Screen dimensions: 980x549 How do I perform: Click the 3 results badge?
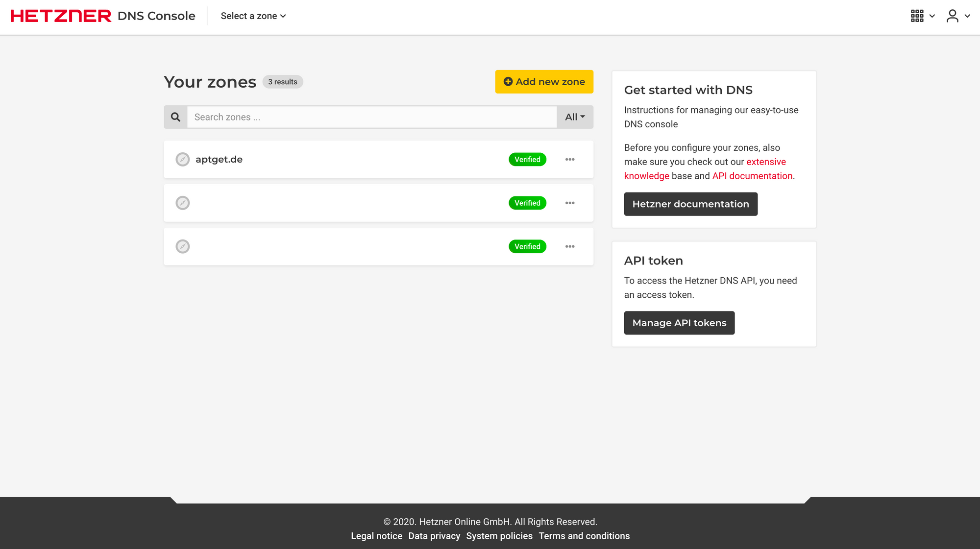(x=283, y=82)
